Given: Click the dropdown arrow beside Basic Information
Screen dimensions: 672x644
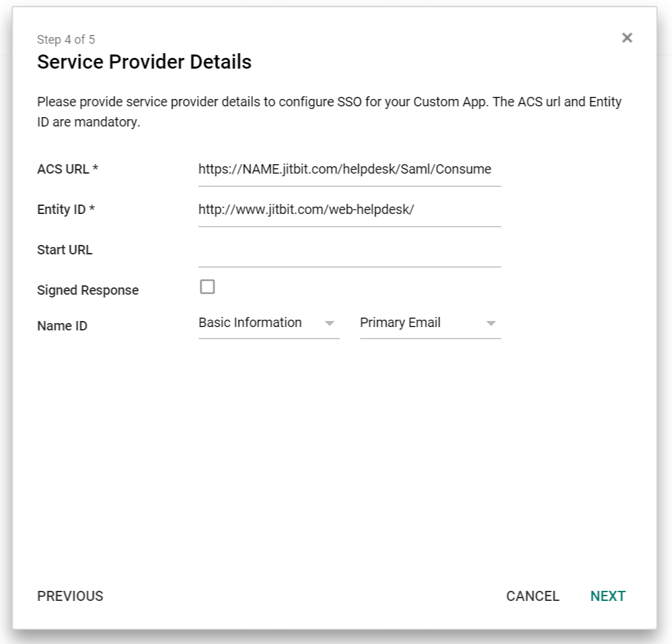Looking at the screenshot, I should 330,324.
